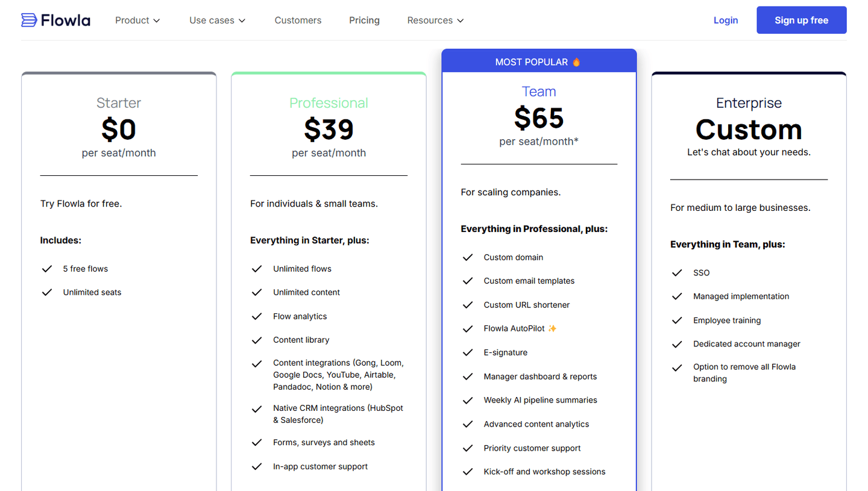Image resolution: width=868 pixels, height=491 pixels.
Task: Click the Flowla logo in the header
Action: click(x=55, y=20)
